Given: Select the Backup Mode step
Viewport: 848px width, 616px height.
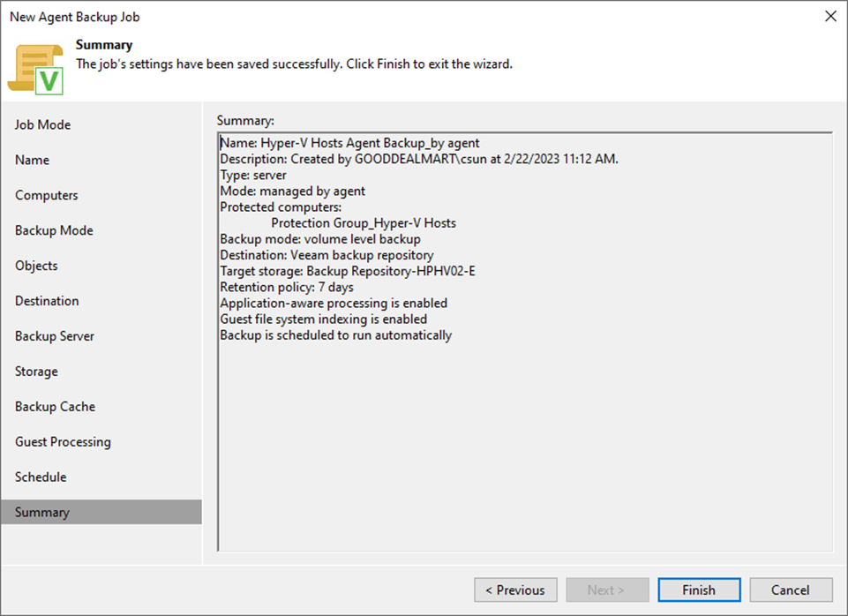Looking at the screenshot, I should click(x=54, y=230).
